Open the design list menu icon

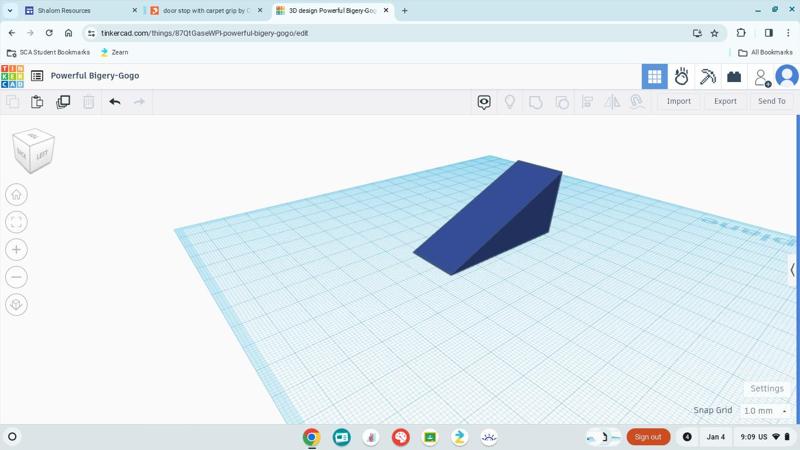37,76
